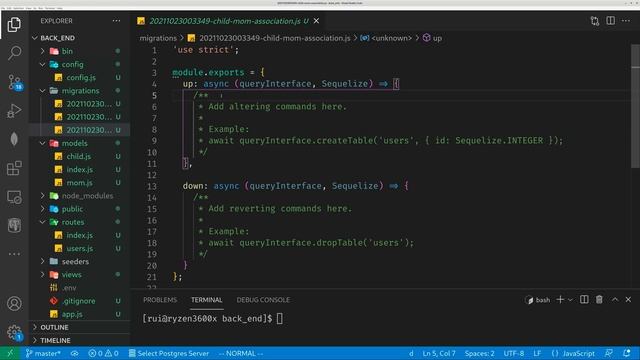This screenshot has height=360, width=640.
Task: Expand the node_modules folder
Action: (x=80, y=196)
